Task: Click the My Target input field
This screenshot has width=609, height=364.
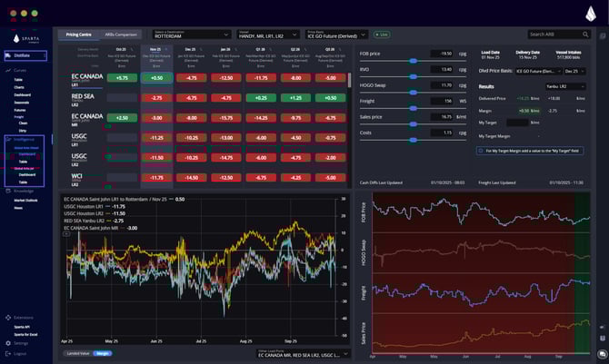Action: pos(523,122)
